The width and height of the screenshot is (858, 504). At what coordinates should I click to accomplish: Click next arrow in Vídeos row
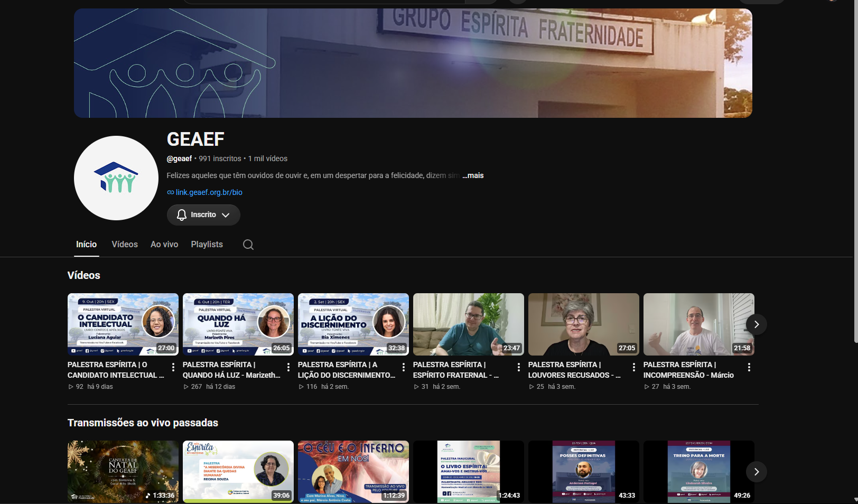(757, 324)
